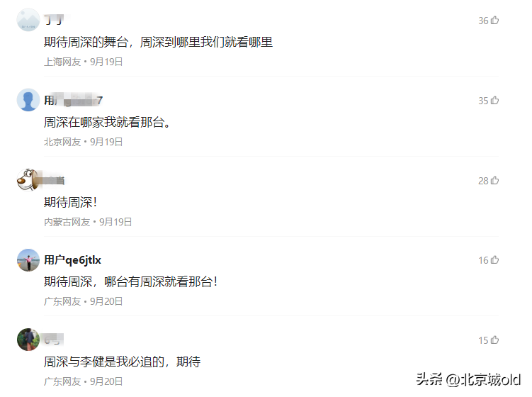Open the second commenter's username ending in 7

point(73,100)
